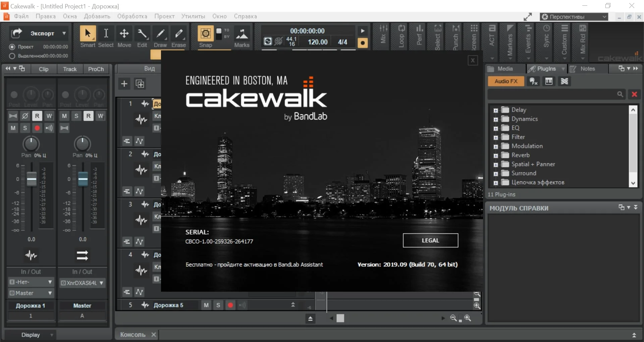Screen dimensions: 644x342
Task: Zoom in horizontally on track view
Action: [x=468, y=318]
